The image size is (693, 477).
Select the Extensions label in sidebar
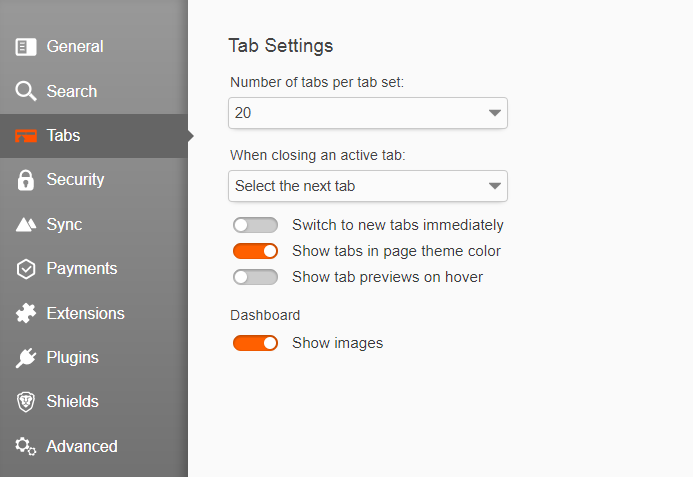tap(85, 313)
